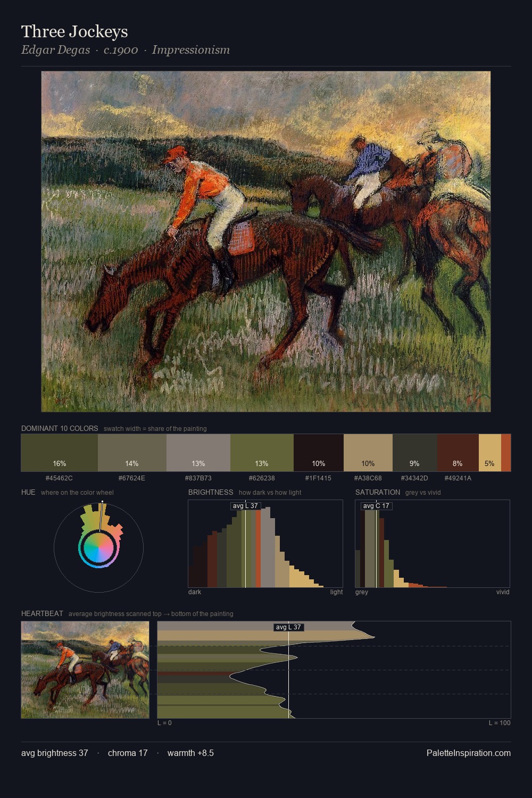Viewport: 532px width, 798px height.
Task: Open the small painting thumbnail in Heartbeat
Action: click(x=85, y=670)
